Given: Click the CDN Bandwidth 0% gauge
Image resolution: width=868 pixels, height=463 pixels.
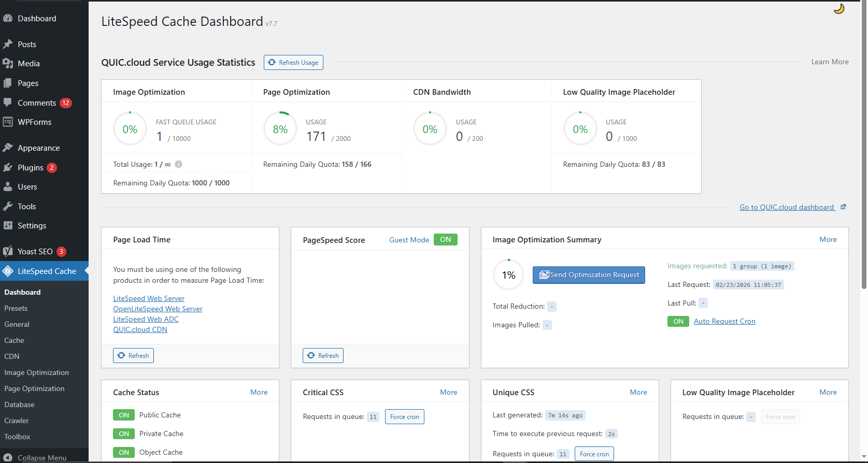Looking at the screenshot, I should click(x=430, y=129).
